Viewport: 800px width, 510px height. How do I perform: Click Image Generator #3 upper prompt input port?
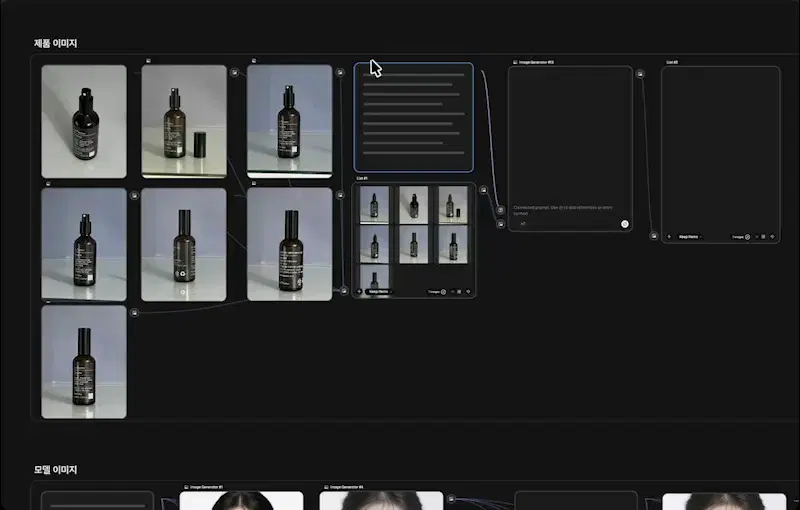click(x=501, y=210)
